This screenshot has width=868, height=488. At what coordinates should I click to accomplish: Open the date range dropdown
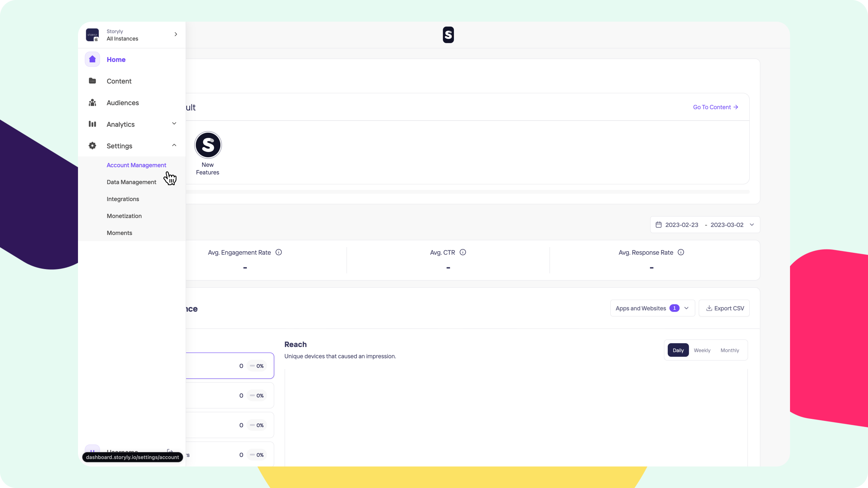click(705, 225)
